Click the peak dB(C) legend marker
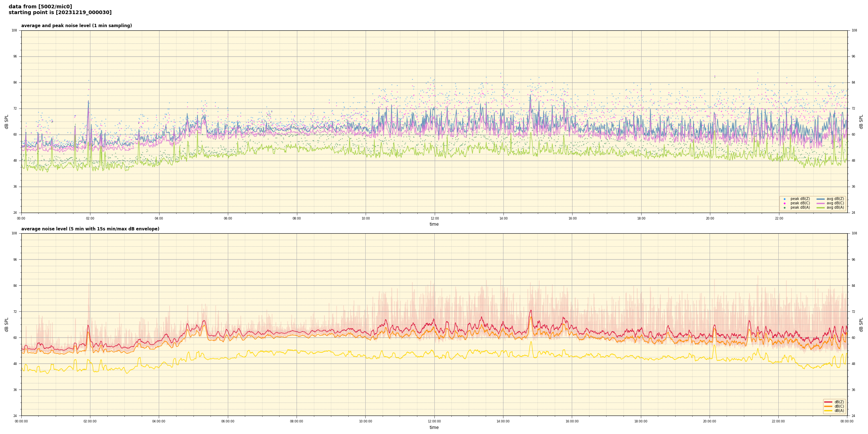 coord(784,203)
